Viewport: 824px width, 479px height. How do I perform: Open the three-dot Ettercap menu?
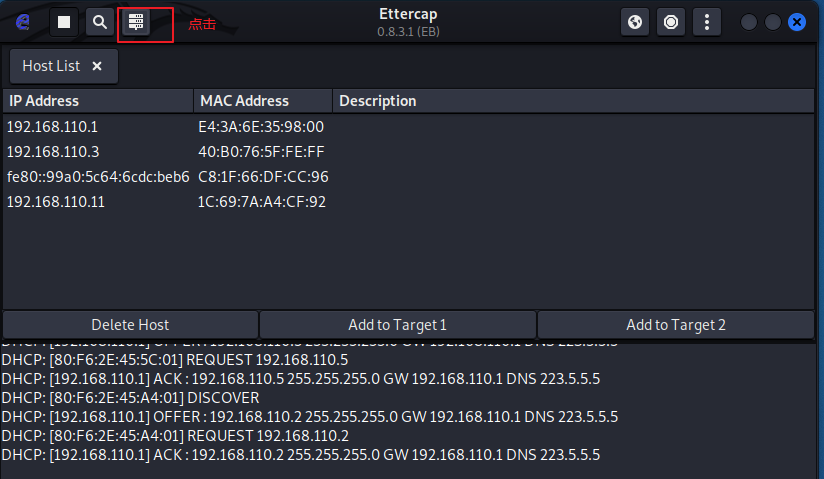[707, 22]
